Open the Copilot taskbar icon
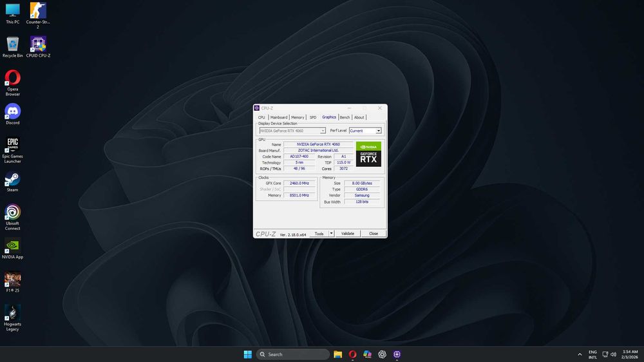Image resolution: width=644 pixels, height=362 pixels. tap(367, 354)
